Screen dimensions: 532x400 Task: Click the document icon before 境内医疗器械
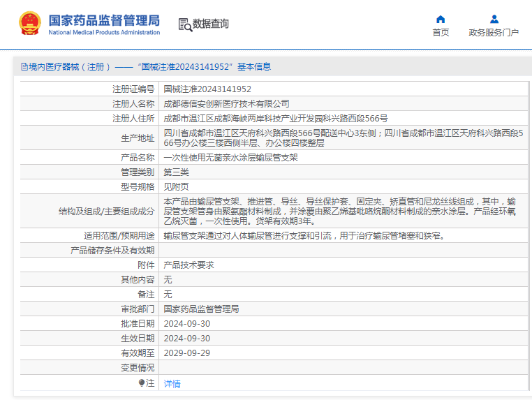(24, 66)
